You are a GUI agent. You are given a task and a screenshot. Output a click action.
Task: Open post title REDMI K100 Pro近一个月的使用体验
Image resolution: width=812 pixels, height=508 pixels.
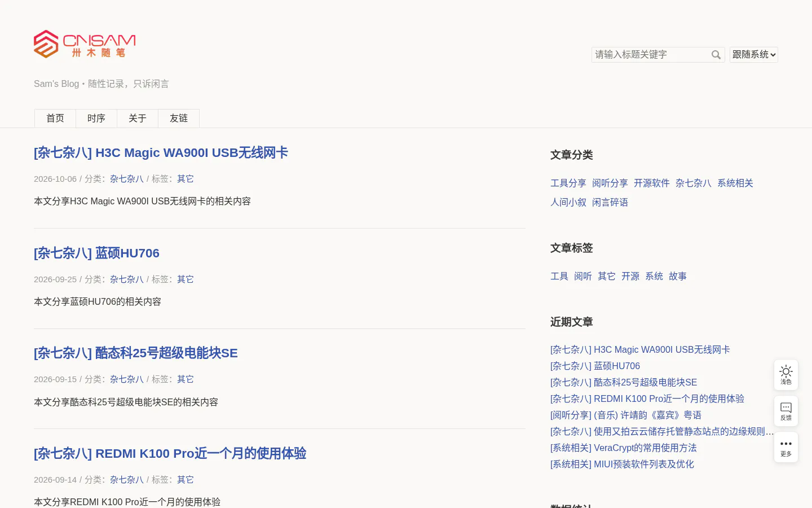(170, 454)
